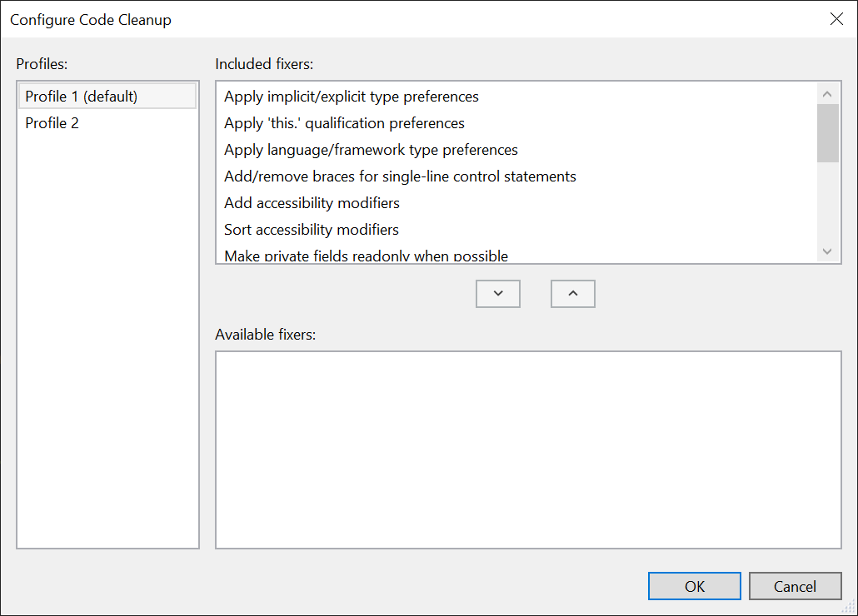Select the 'Sort accessibility modifiers' fixer
Viewport: 858px width, 616px height.
(x=311, y=230)
